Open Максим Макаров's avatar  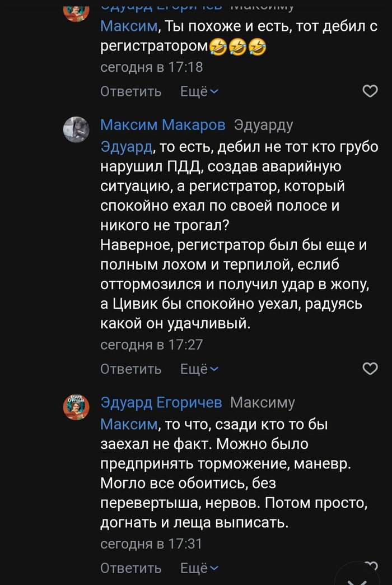tap(76, 129)
